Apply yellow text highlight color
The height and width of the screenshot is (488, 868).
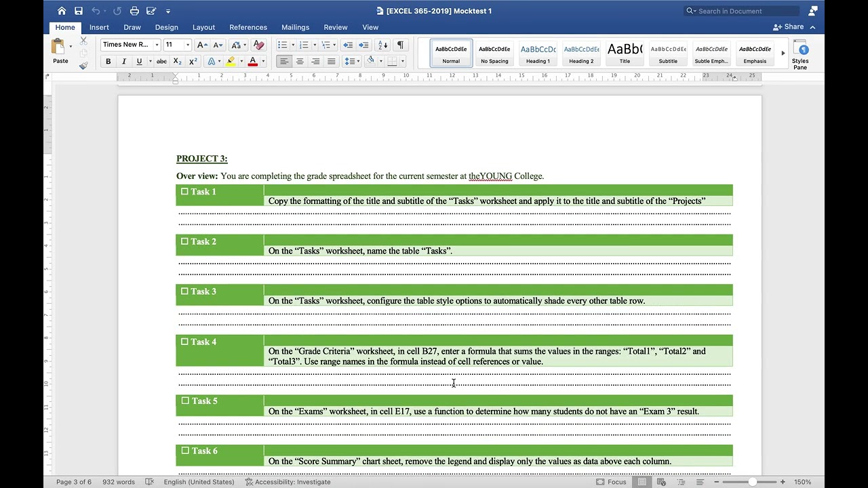click(231, 62)
